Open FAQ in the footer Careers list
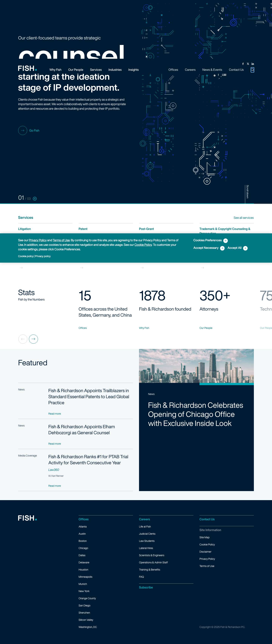Viewport: 272px width, 644px height. (141, 577)
